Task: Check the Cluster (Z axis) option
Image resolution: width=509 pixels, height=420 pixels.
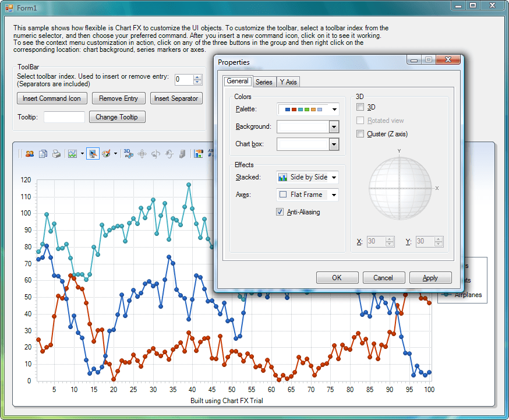Action: [359, 133]
